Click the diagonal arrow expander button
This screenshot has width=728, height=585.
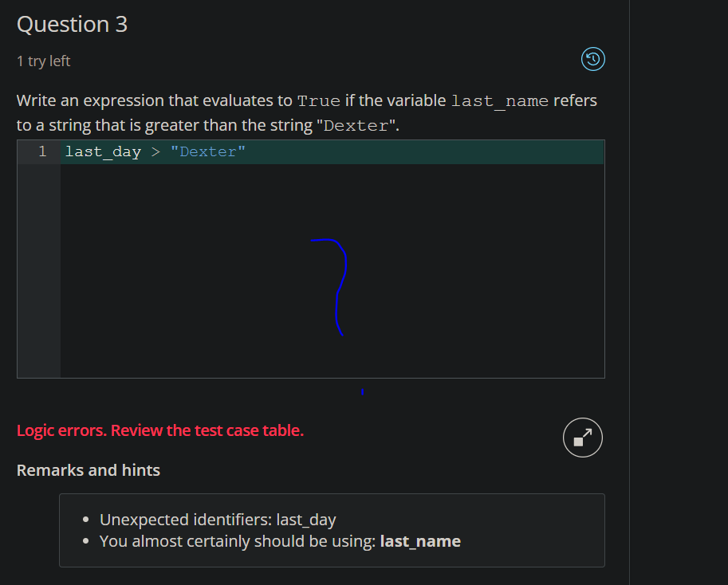click(x=582, y=437)
